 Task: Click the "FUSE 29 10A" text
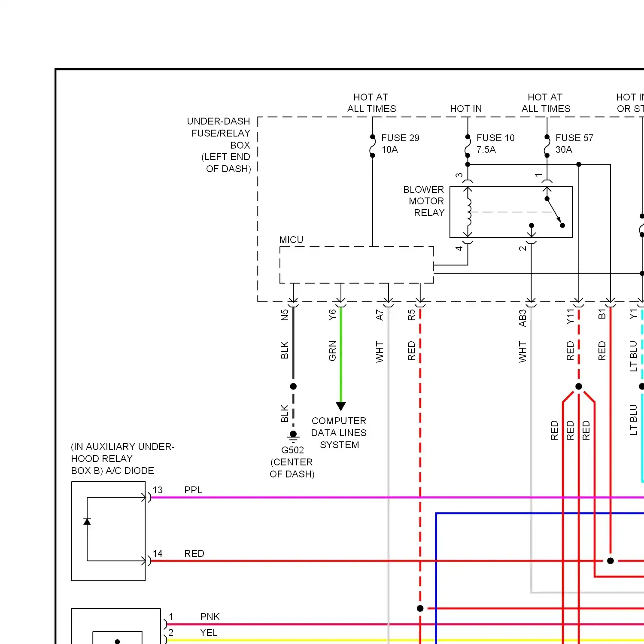pyautogui.click(x=400, y=144)
